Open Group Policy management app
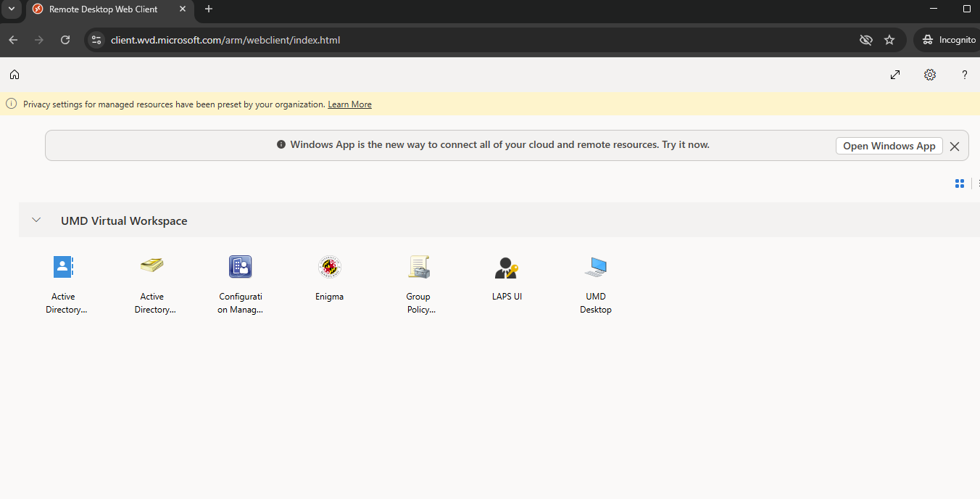980x499 pixels. pyautogui.click(x=418, y=268)
